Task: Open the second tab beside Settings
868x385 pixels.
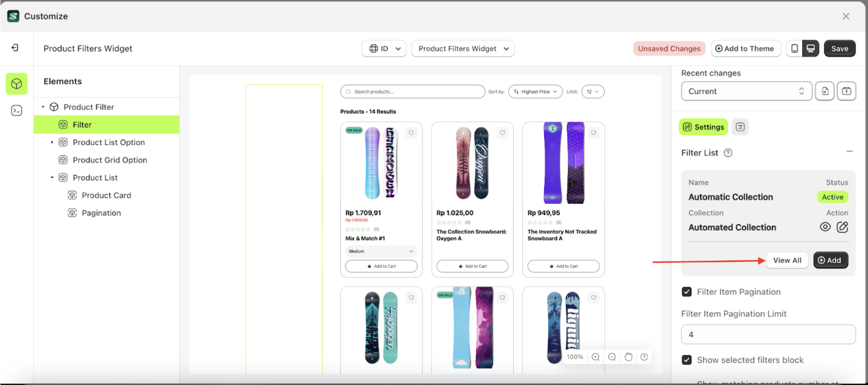Action: tap(740, 127)
